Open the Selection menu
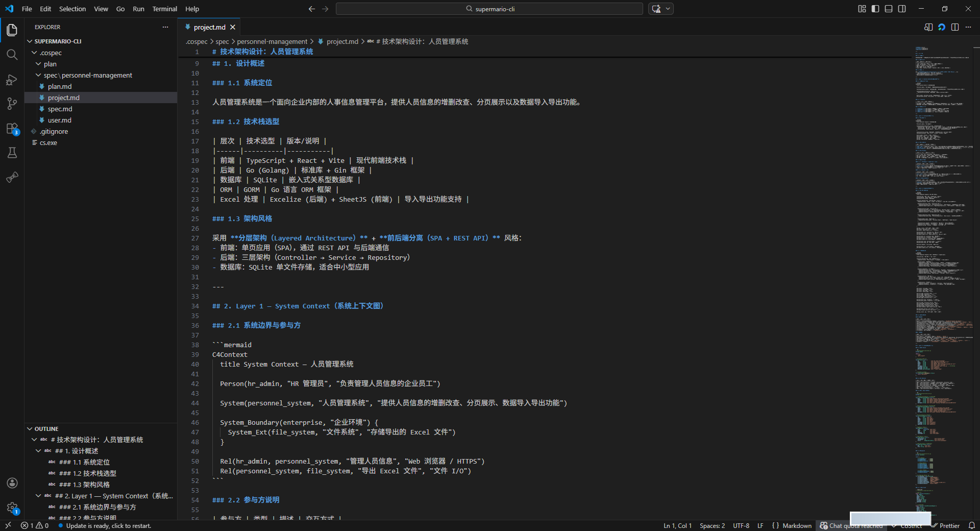The image size is (980, 531). coord(72,9)
